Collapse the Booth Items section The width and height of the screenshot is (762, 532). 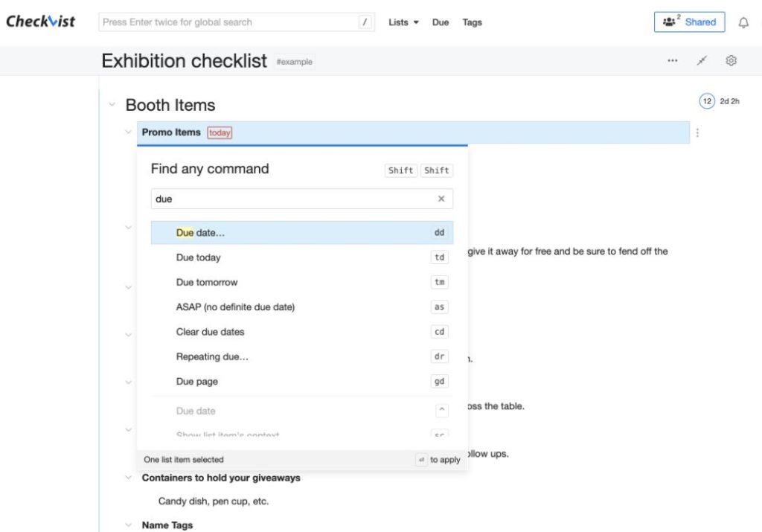pos(112,104)
